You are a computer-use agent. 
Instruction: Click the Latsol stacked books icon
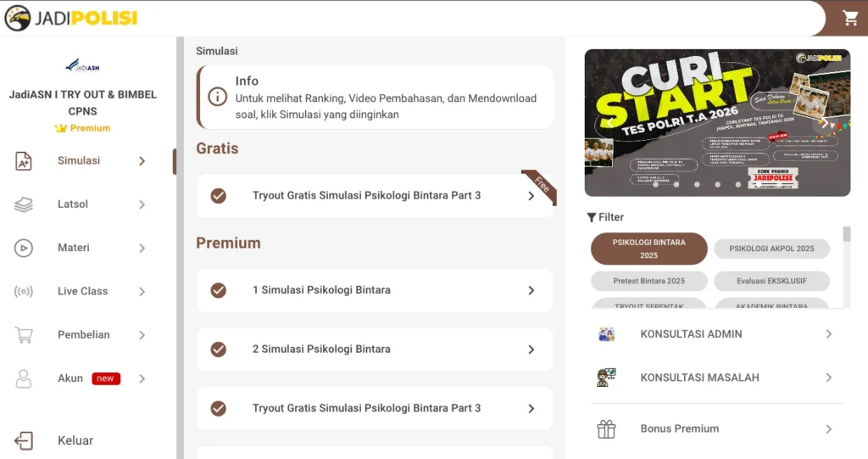pos(23,204)
